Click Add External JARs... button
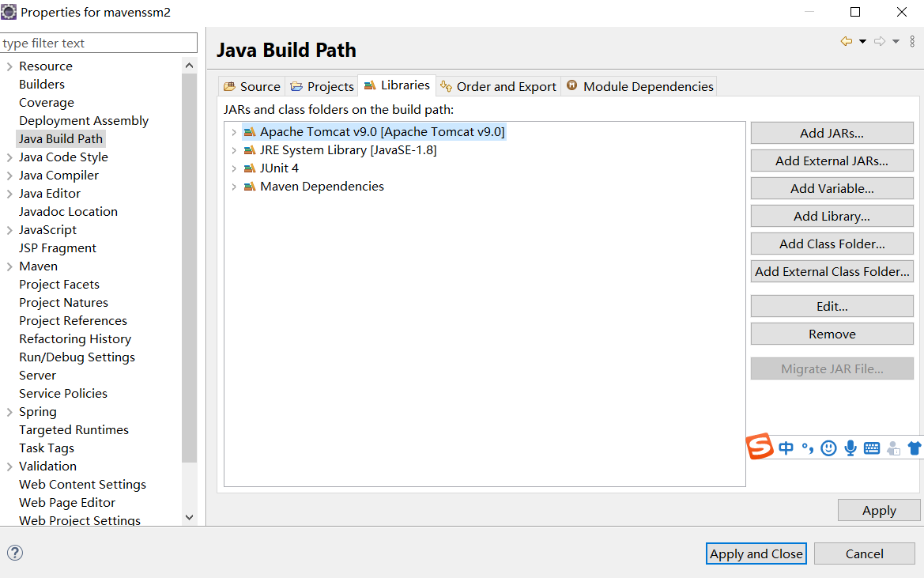This screenshot has width=924, height=578. 832,161
